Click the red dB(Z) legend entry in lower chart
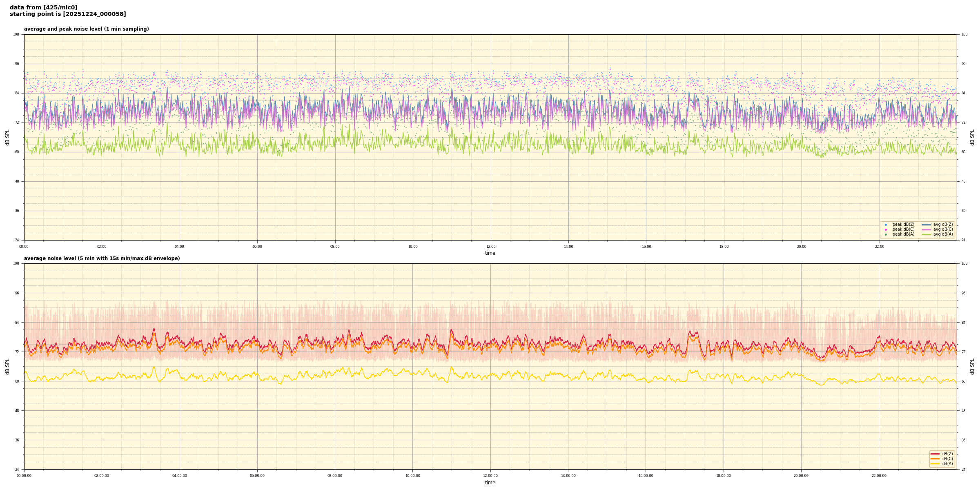 coord(935,454)
